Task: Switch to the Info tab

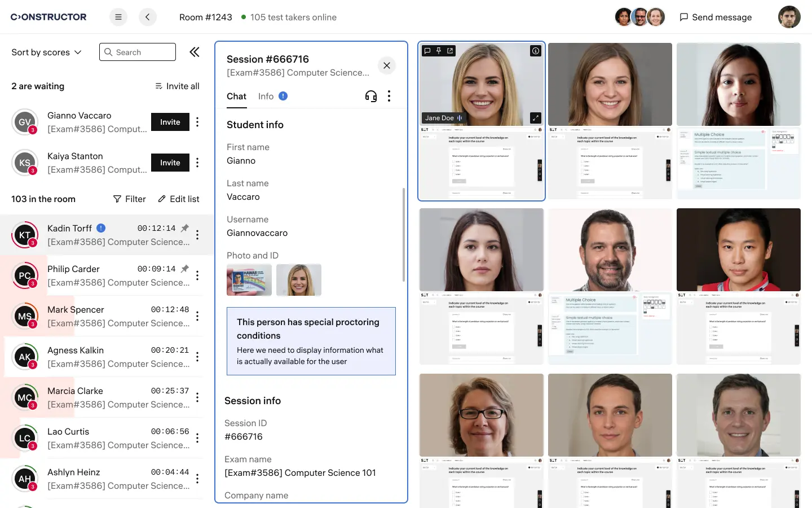Action: pos(266,97)
